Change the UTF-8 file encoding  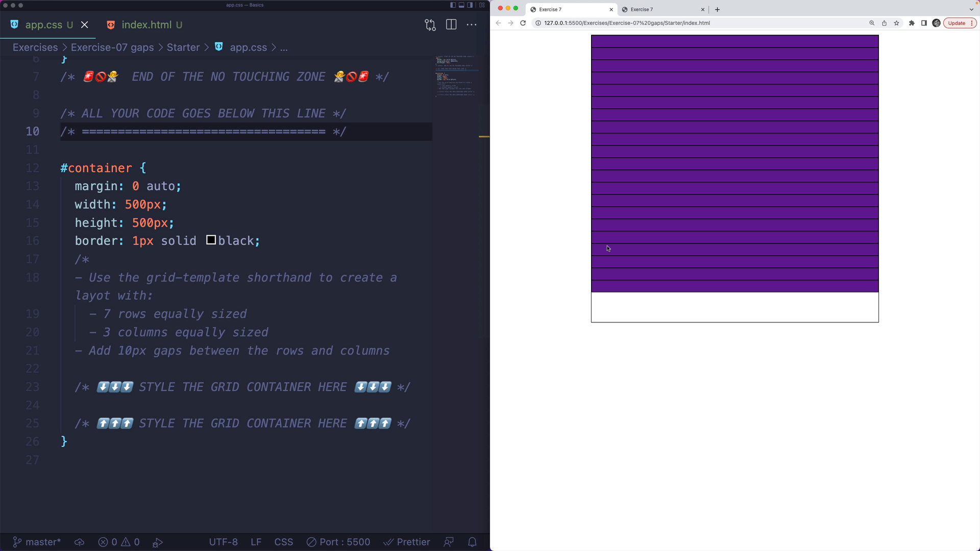(x=223, y=542)
